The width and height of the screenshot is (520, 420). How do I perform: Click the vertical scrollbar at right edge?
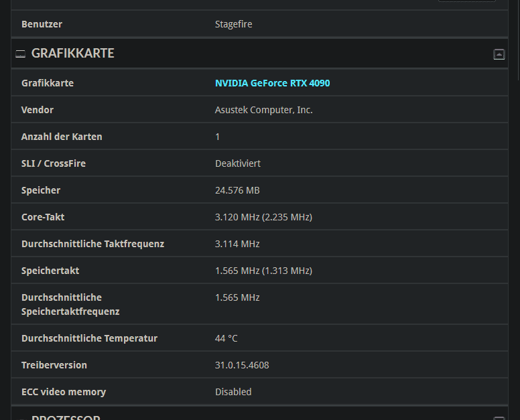(519, 40)
